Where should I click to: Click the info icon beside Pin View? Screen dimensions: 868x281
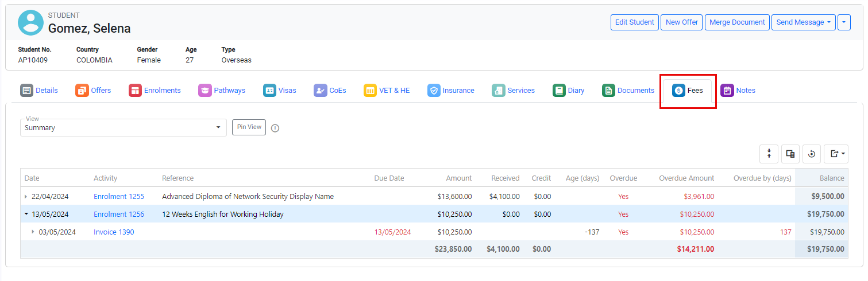275,128
